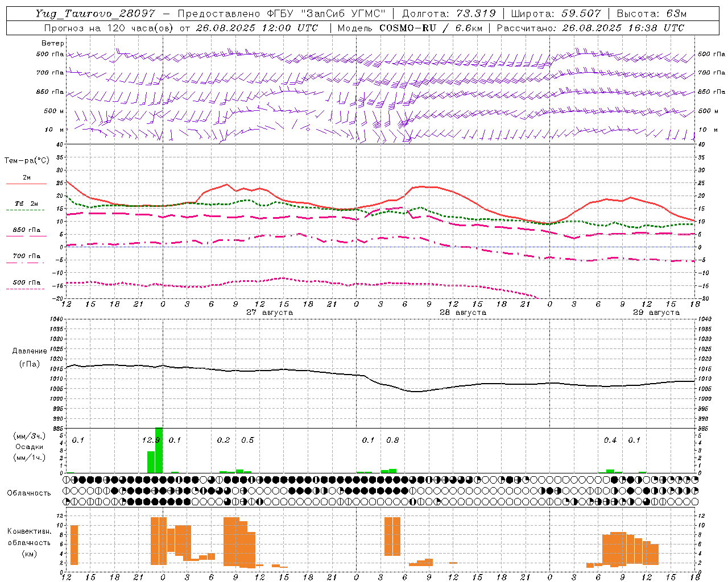Click the Прогноз на 120 часа(ов) text

coord(109,28)
